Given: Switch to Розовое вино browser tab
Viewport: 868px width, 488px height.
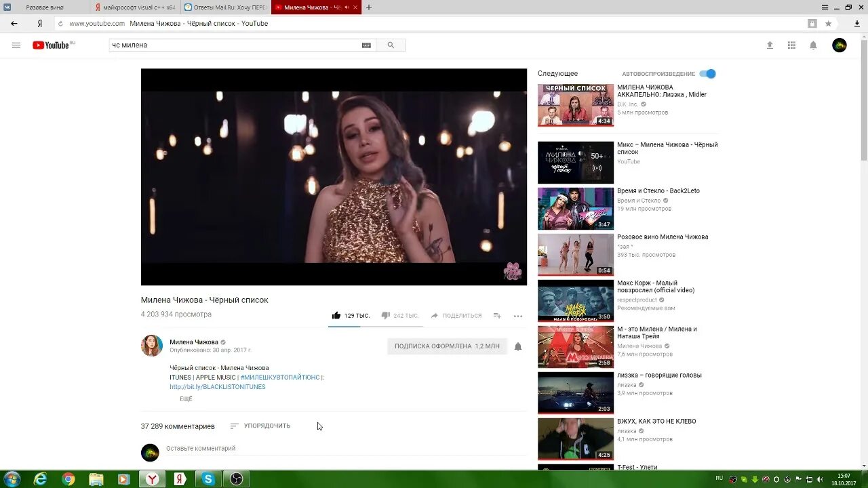Looking at the screenshot, I should tap(45, 7).
